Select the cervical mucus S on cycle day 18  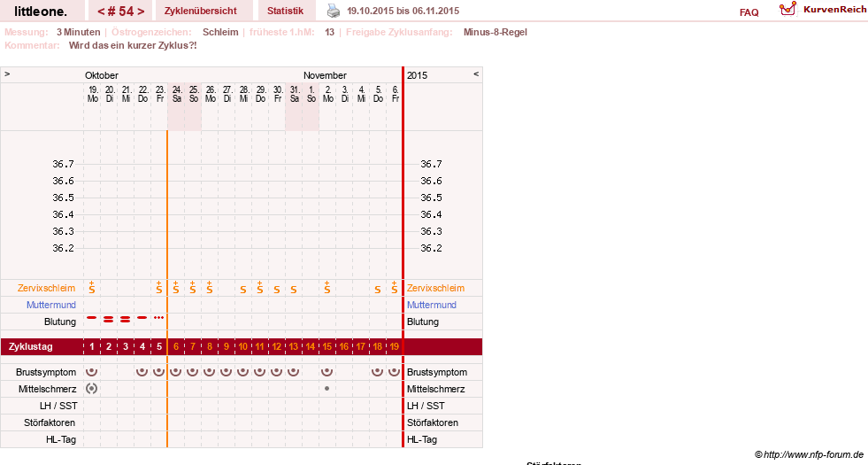pos(378,290)
